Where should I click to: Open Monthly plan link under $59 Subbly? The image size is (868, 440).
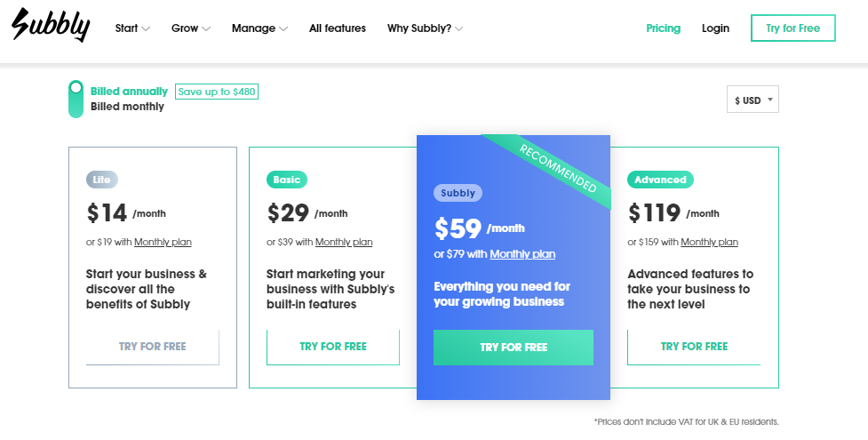coord(522,254)
